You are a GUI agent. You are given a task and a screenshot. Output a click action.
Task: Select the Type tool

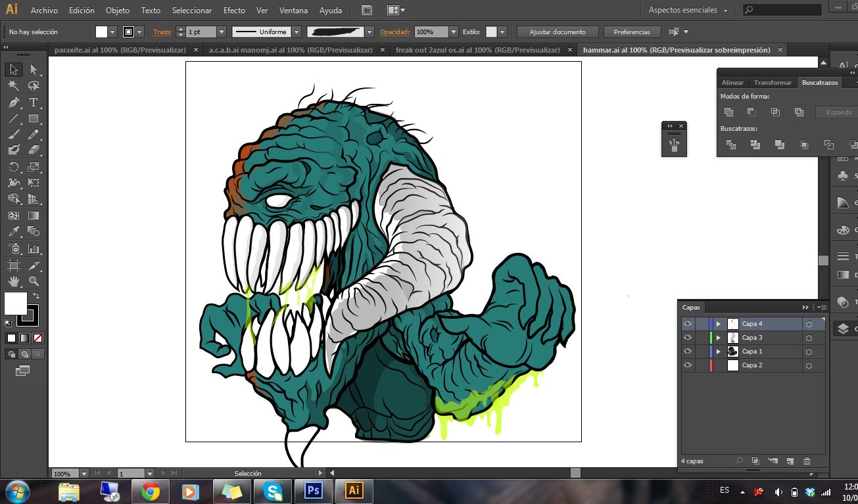(x=33, y=103)
